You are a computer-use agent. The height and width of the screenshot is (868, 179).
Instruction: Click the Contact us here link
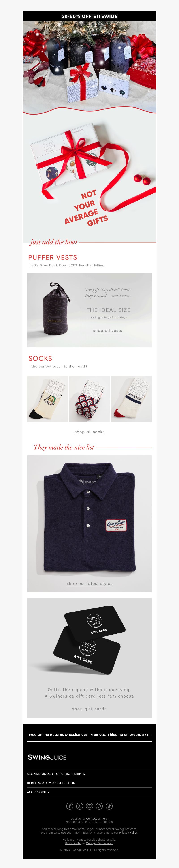tap(97, 818)
